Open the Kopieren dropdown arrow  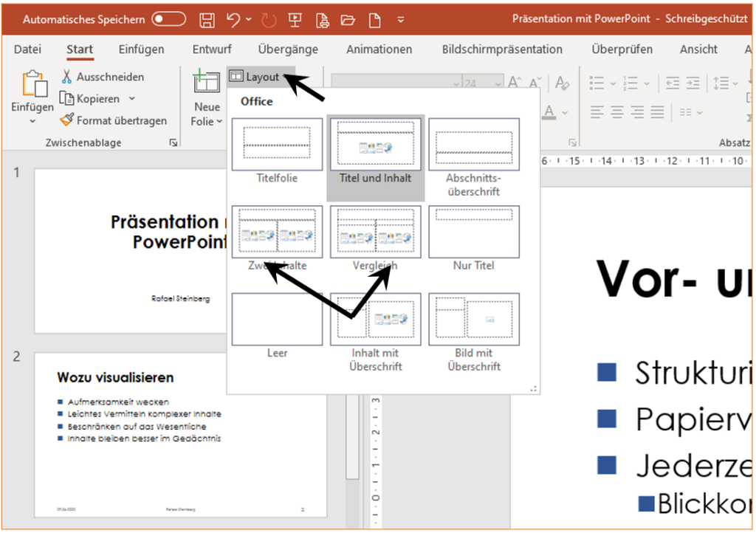pyautogui.click(x=131, y=98)
